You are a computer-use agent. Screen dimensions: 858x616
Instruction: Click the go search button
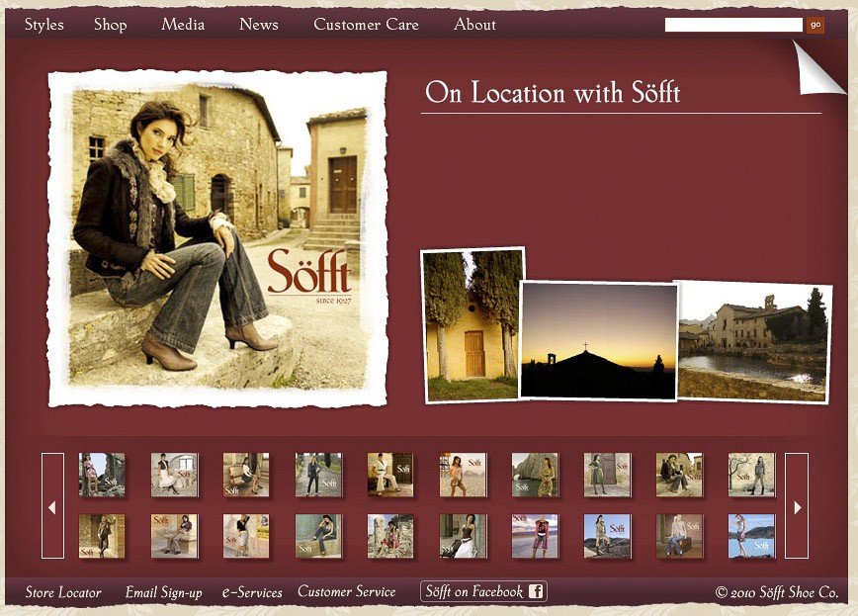tap(815, 25)
